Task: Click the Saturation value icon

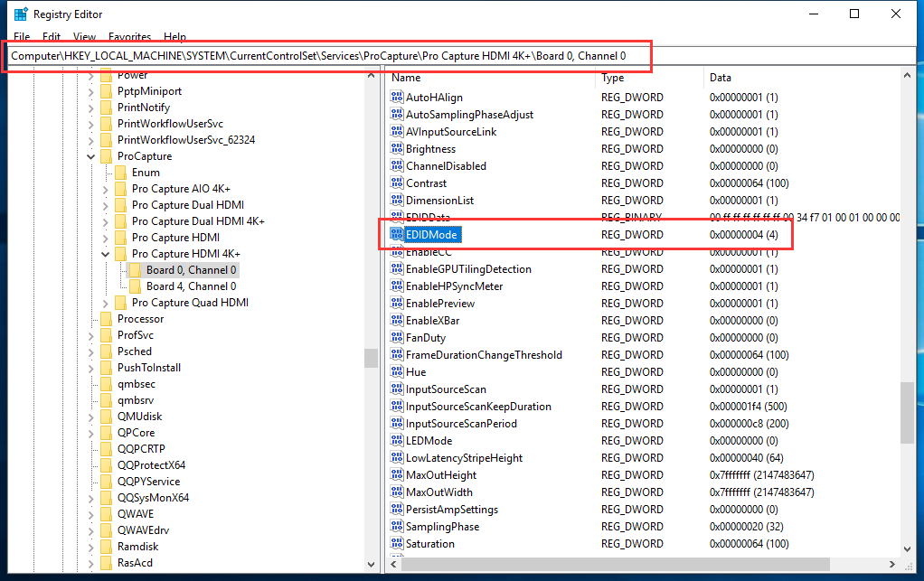Action: click(x=397, y=543)
